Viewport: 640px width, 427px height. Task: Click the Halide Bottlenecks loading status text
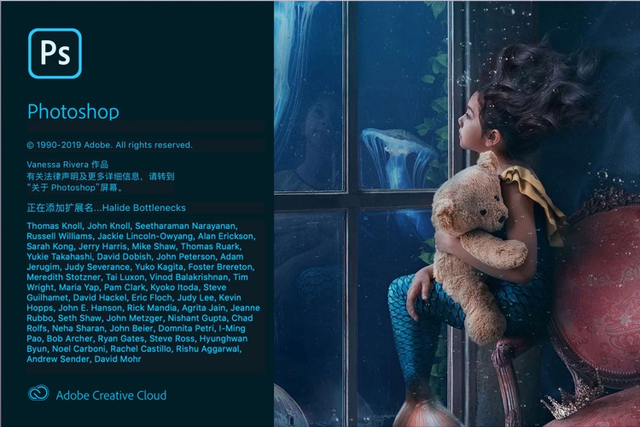coord(106,208)
